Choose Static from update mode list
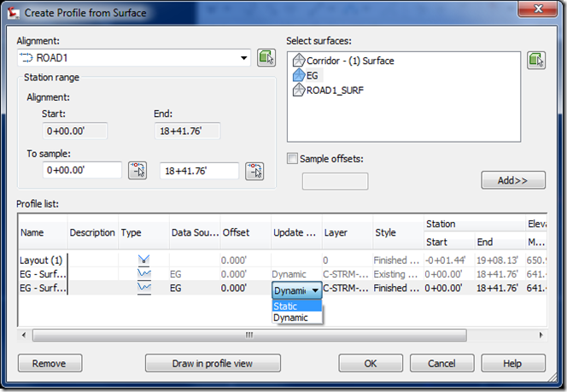 pyautogui.click(x=297, y=306)
